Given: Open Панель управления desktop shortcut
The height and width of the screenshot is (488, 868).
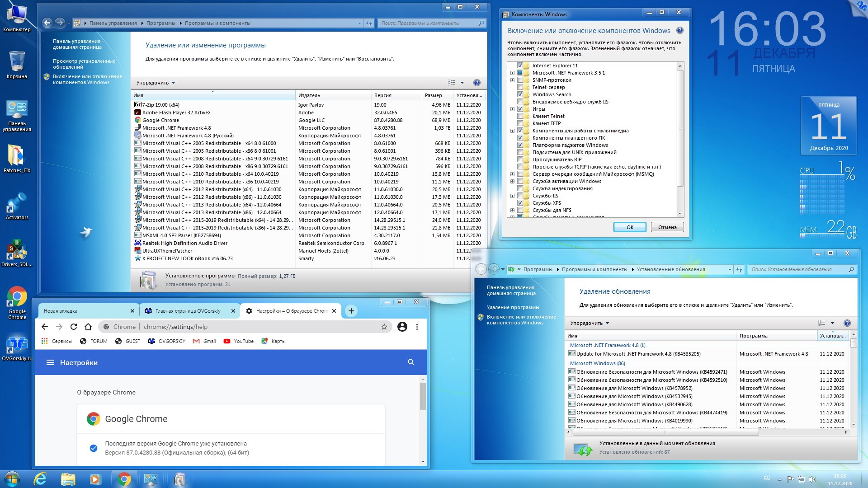Looking at the screenshot, I should pos(17,116).
